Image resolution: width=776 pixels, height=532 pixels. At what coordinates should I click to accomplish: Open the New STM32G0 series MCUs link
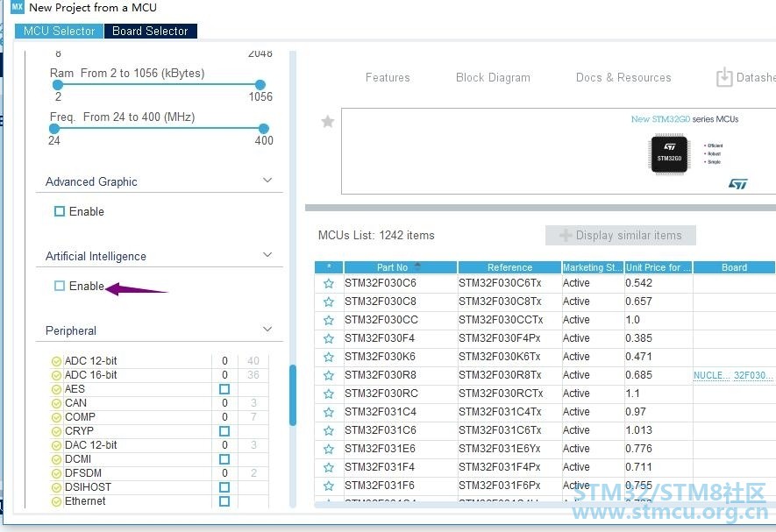(x=685, y=119)
